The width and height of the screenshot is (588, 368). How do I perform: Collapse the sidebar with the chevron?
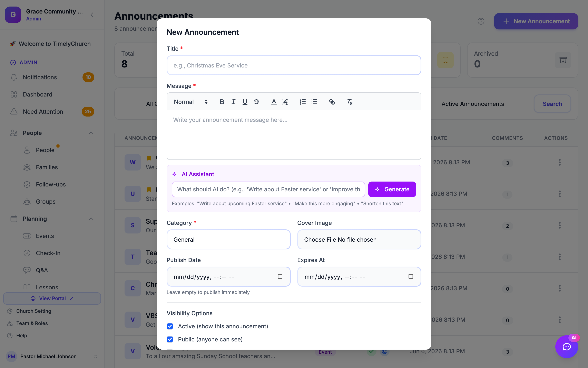[92, 15]
